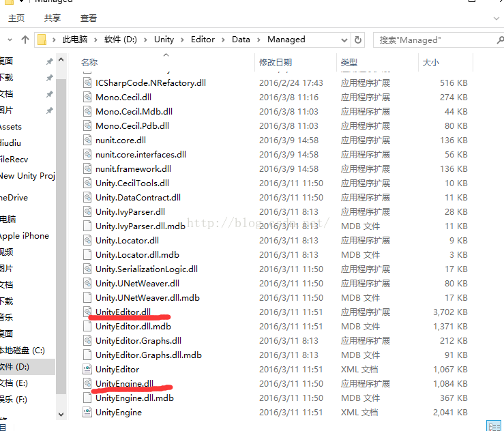Click the Unity.DataContract.dll file icon
Viewport: 504px width, 431px height.
87,197
